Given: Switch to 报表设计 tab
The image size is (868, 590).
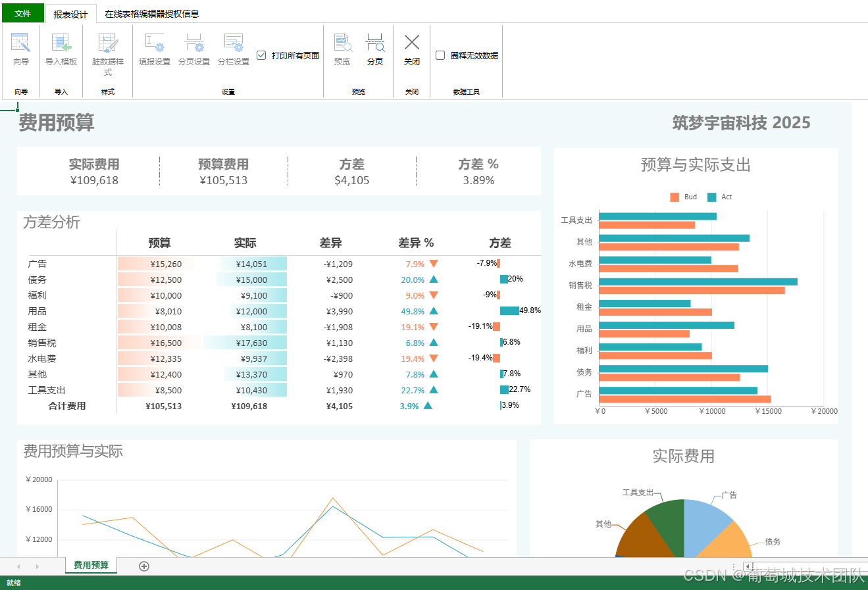Looking at the screenshot, I should (70, 14).
